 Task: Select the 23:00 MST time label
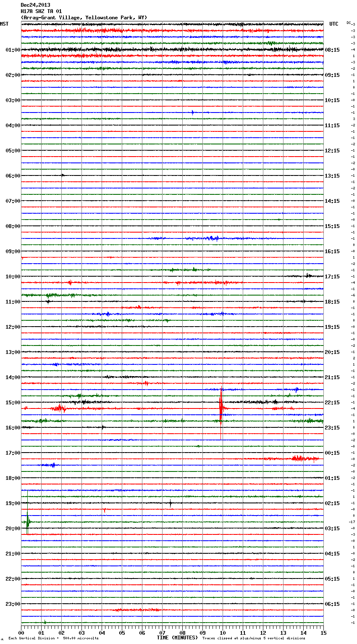(13, 604)
